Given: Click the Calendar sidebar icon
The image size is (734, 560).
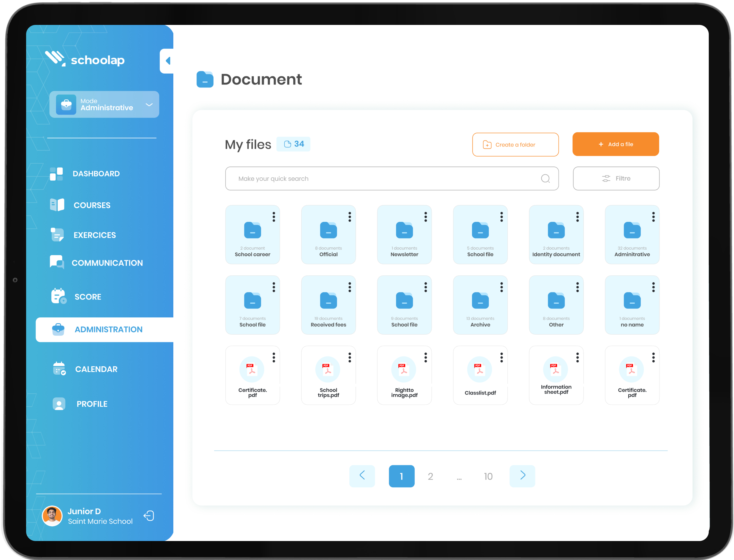Looking at the screenshot, I should (59, 368).
